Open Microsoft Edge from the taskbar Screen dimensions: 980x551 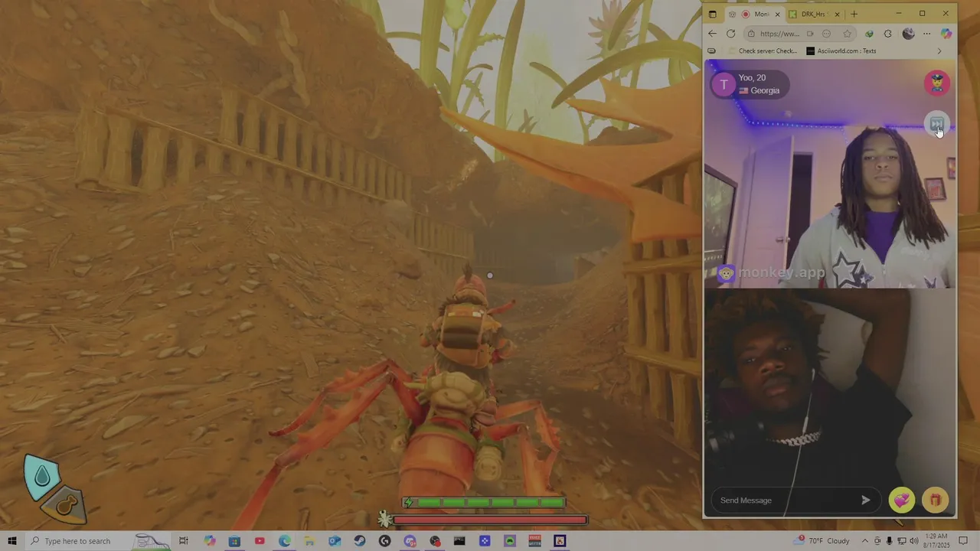point(285,541)
